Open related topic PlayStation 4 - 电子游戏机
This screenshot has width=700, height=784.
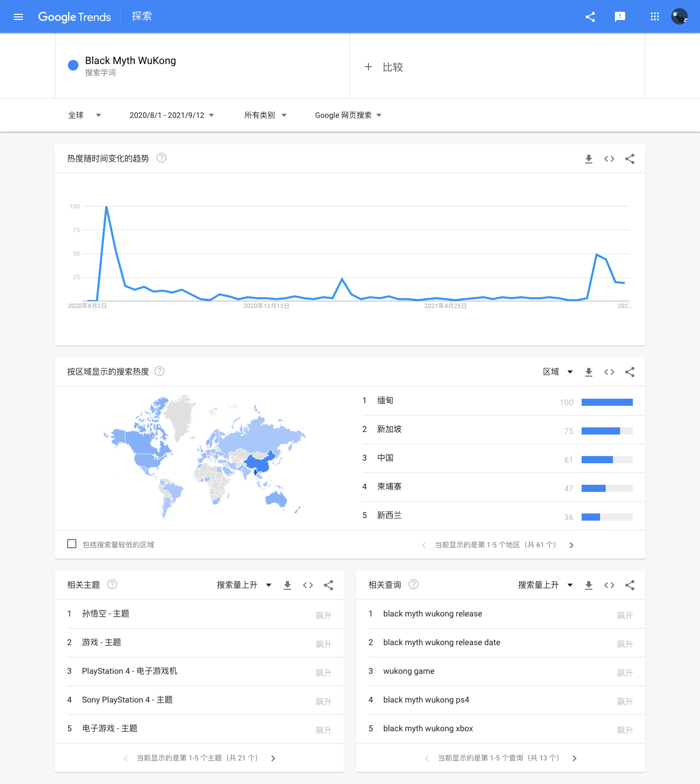130,671
